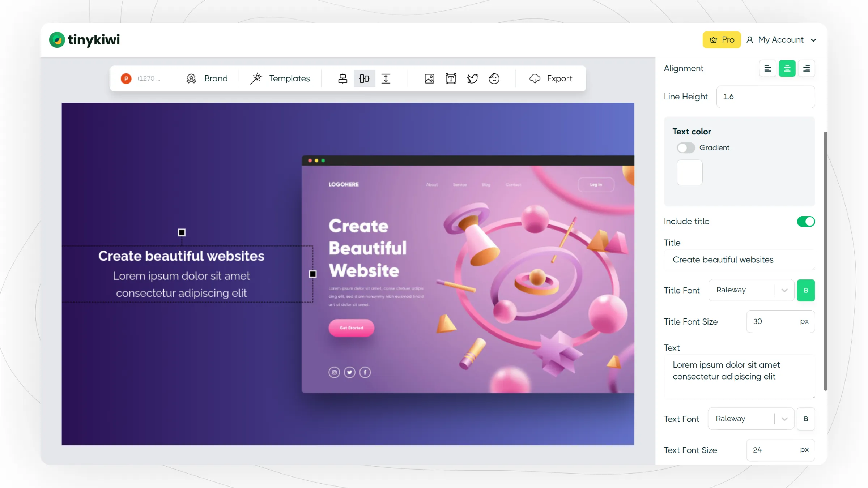This screenshot has width=868, height=488.
Task: Toggle bold for the text font
Action: coord(806,419)
